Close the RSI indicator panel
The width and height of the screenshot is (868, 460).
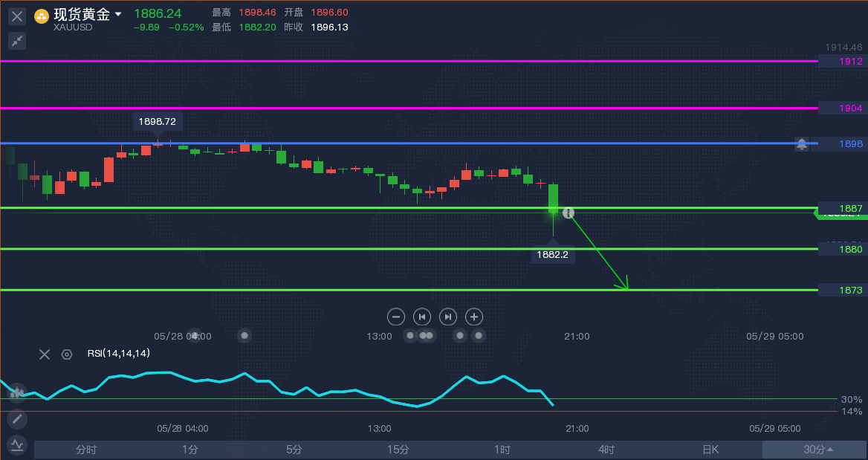click(45, 354)
